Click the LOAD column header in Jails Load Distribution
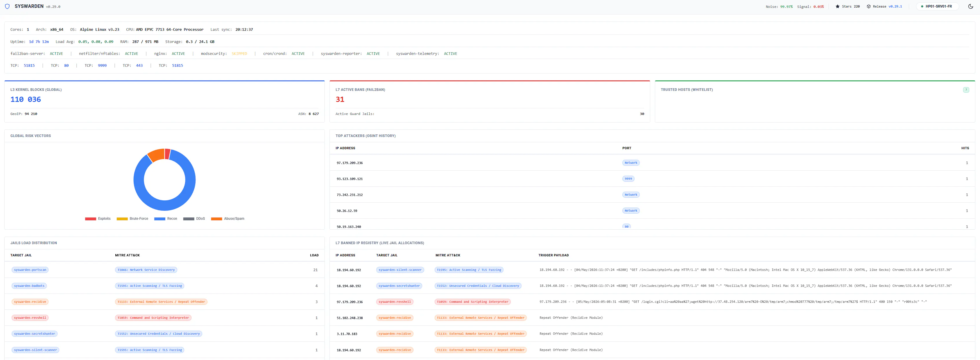Screen dimensions: 980x360 click(x=314, y=255)
